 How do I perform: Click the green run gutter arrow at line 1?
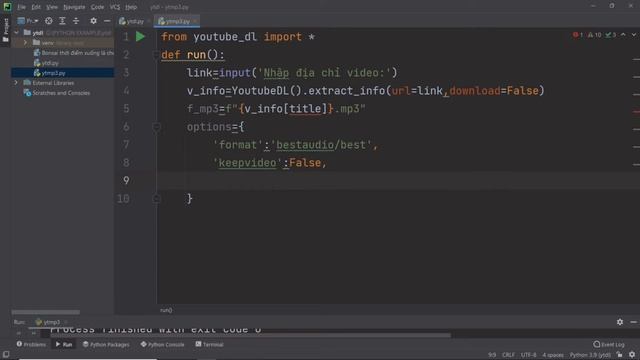(140, 36)
